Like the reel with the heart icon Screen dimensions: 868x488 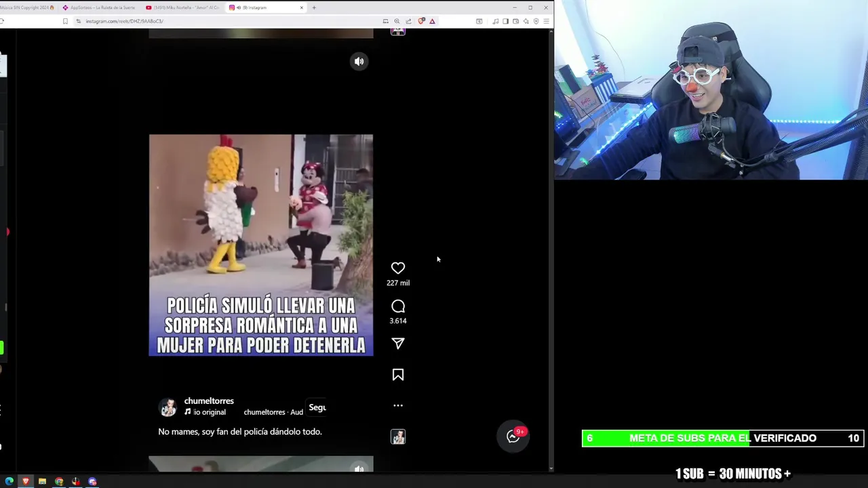(398, 268)
